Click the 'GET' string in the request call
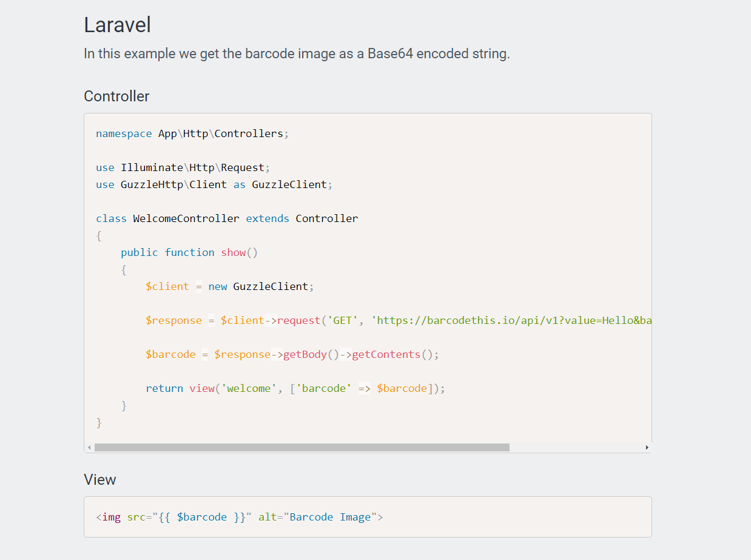751x560 pixels. (343, 320)
